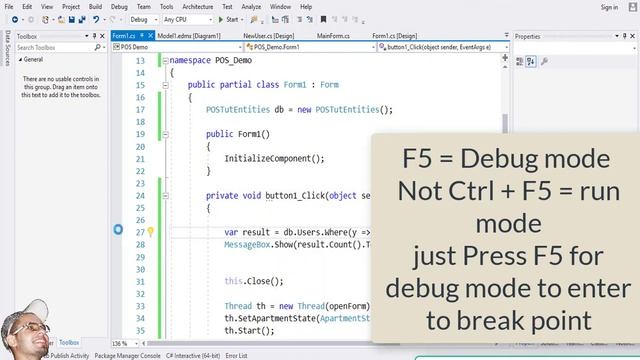Click Categorized view icon in Properties panel
Image resolution: width=640 pixels, height=360 pixels.
[x=520, y=62]
